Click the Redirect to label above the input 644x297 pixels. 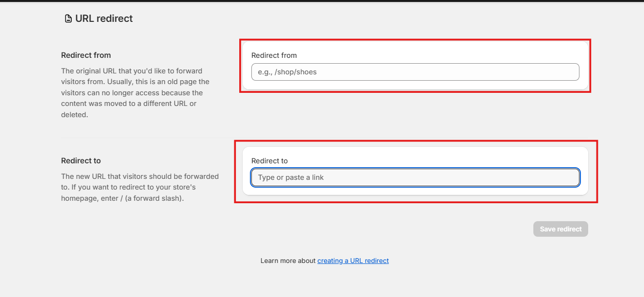tap(269, 161)
